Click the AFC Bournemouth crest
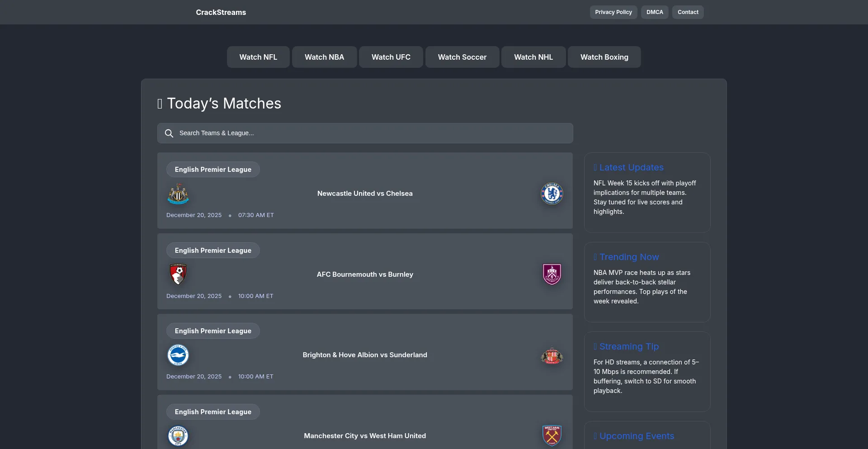Viewport: 868px width, 449px height. point(178,274)
